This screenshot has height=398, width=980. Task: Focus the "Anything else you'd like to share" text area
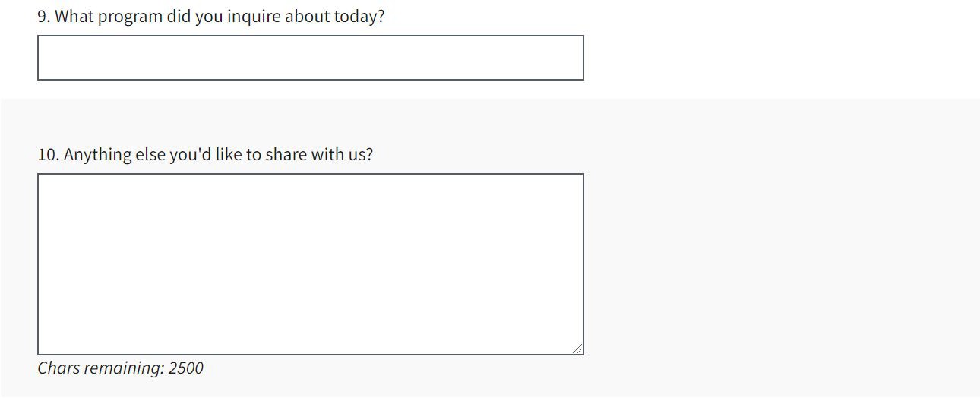310,264
